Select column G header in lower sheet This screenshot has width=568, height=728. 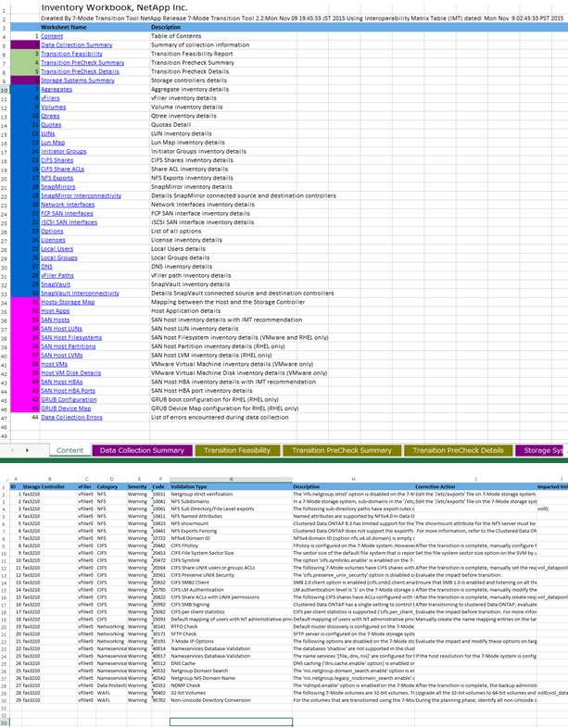pos(231,479)
